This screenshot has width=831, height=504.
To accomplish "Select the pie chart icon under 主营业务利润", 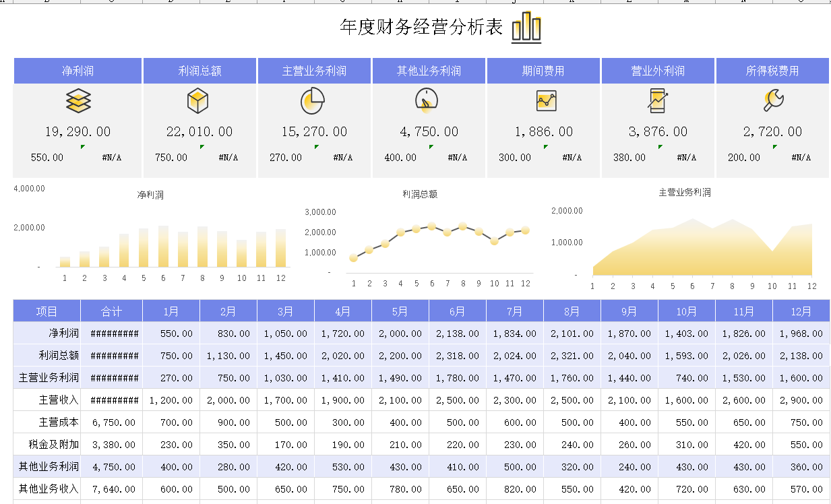I will (x=312, y=101).
